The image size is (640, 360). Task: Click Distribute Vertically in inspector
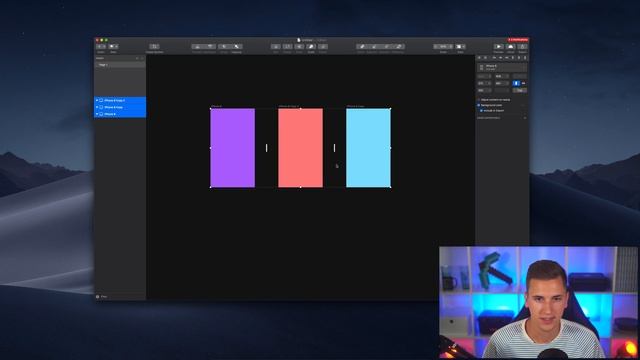(485, 58)
